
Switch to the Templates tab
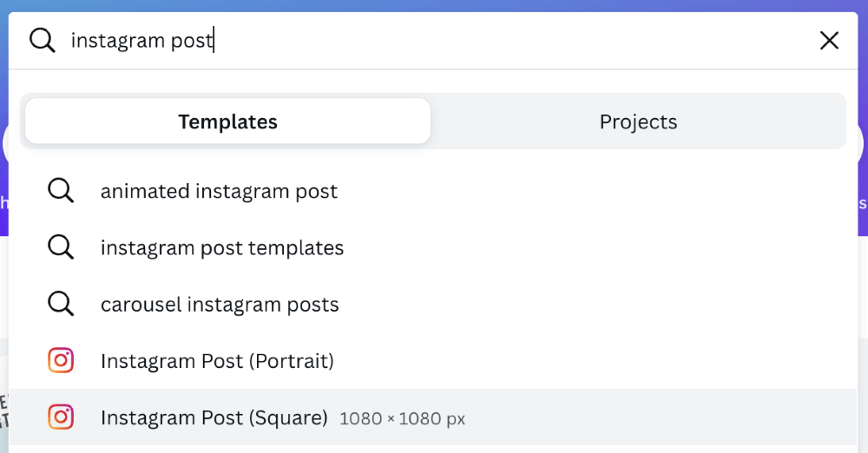[227, 121]
